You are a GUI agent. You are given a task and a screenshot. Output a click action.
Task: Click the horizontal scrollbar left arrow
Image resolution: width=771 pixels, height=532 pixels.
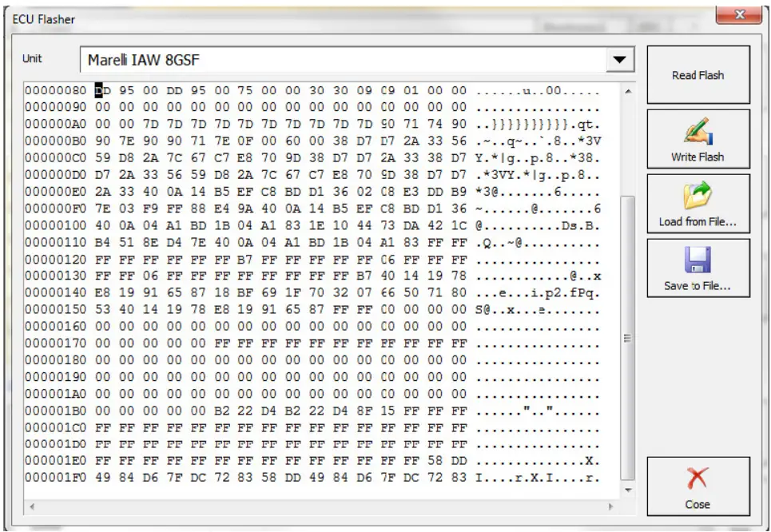pos(32,506)
